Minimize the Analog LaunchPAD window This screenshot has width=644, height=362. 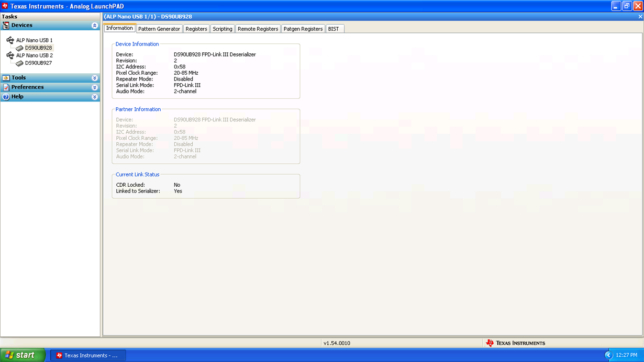[616, 6]
